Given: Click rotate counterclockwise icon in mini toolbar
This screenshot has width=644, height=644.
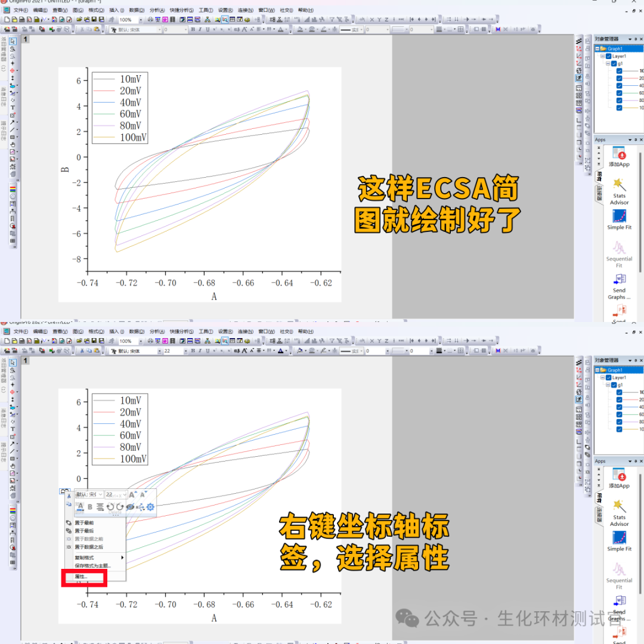Looking at the screenshot, I should (110, 507).
